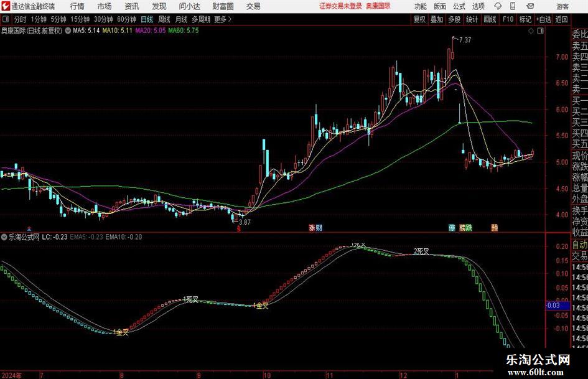This screenshot has height=379, width=588.
Task: Click the red $ marker under 3.87
Action: coord(238,228)
